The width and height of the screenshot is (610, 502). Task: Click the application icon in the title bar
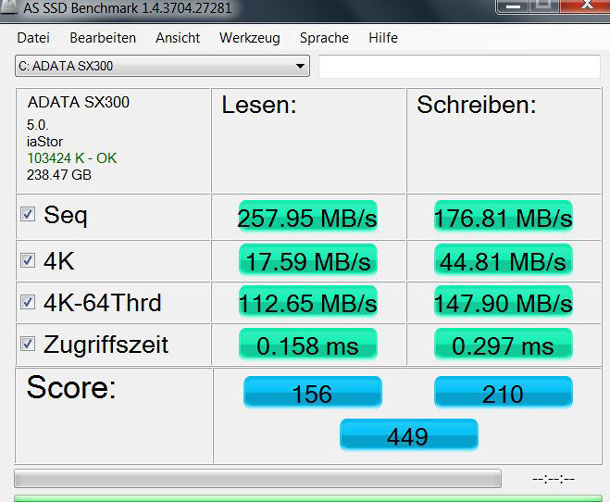point(9,7)
